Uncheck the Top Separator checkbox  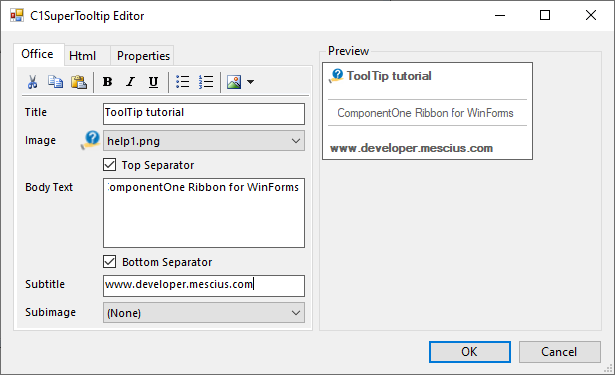[x=109, y=165]
